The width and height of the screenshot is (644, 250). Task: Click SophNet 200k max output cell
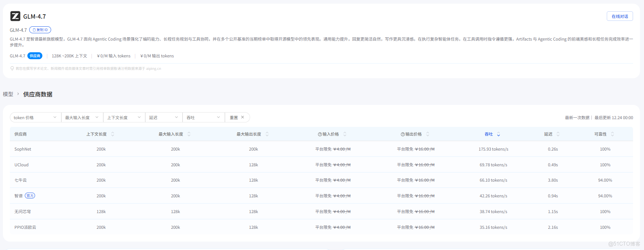(x=253, y=149)
